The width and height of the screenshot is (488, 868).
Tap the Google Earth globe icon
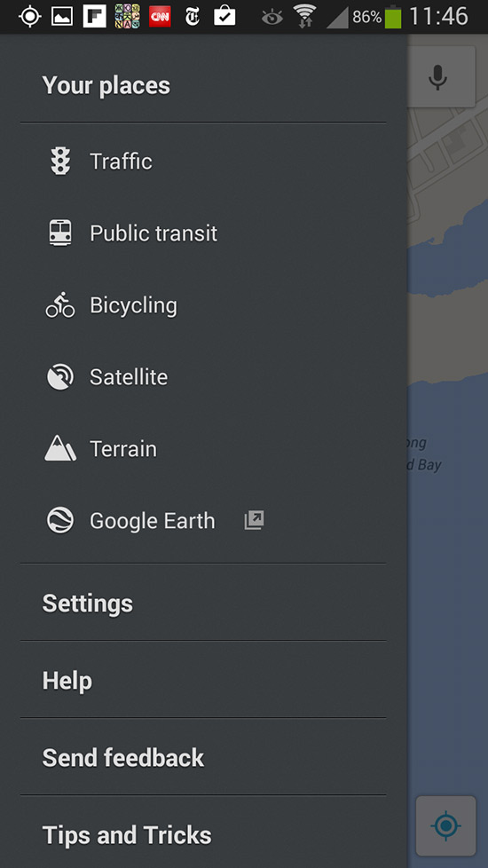pyautogui.click(x=60, y=521)
